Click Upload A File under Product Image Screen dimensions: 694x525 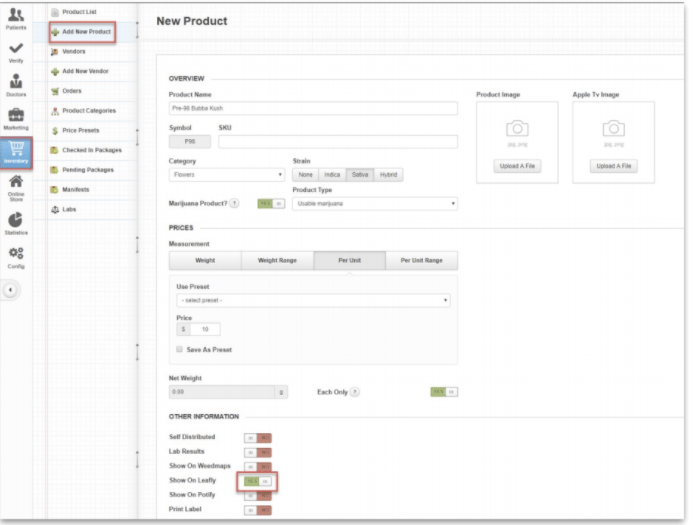point(517,166)
